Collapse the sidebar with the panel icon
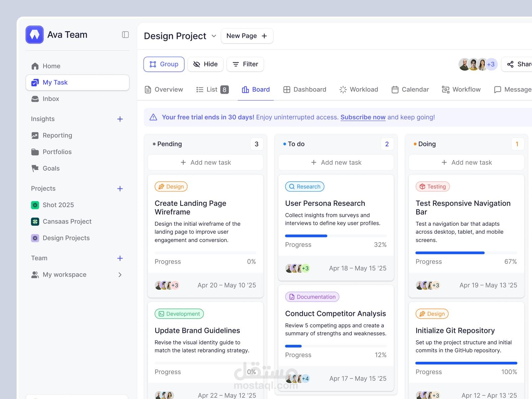 click(125, 35)
